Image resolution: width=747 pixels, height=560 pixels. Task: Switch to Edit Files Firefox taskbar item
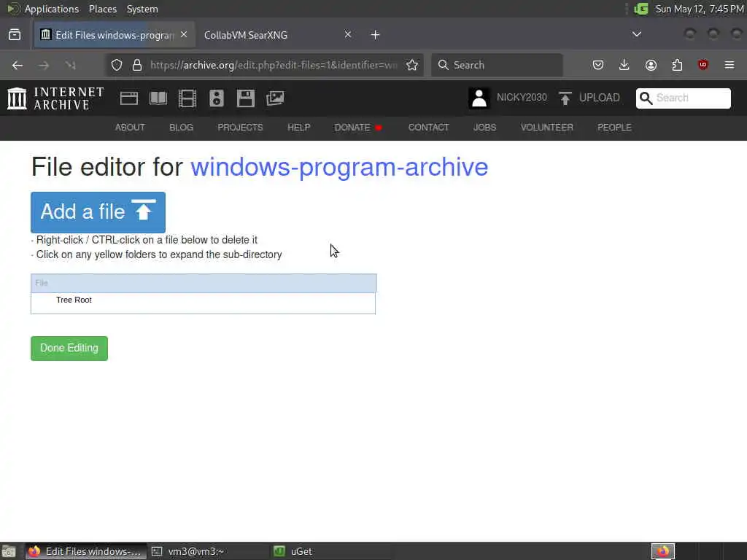(x=86, y=551)
